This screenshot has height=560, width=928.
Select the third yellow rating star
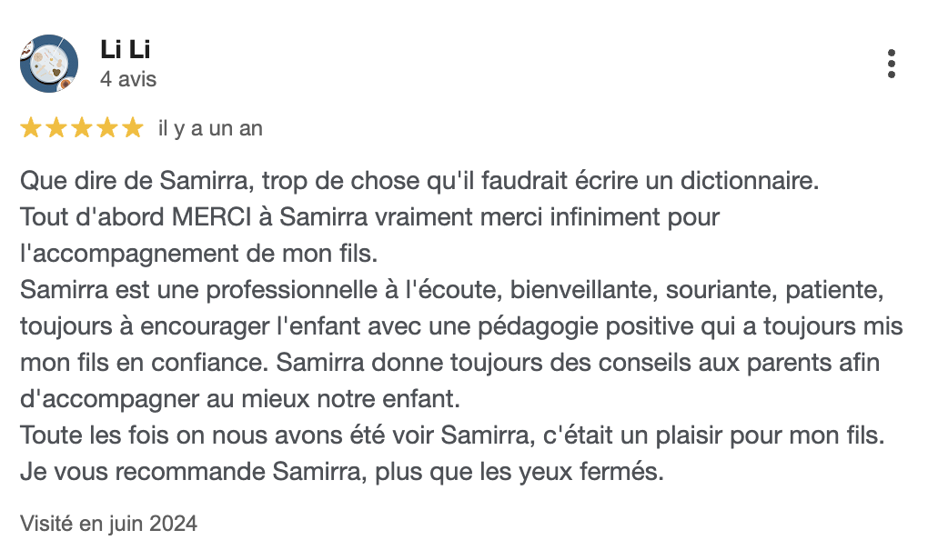coord(82,128)
